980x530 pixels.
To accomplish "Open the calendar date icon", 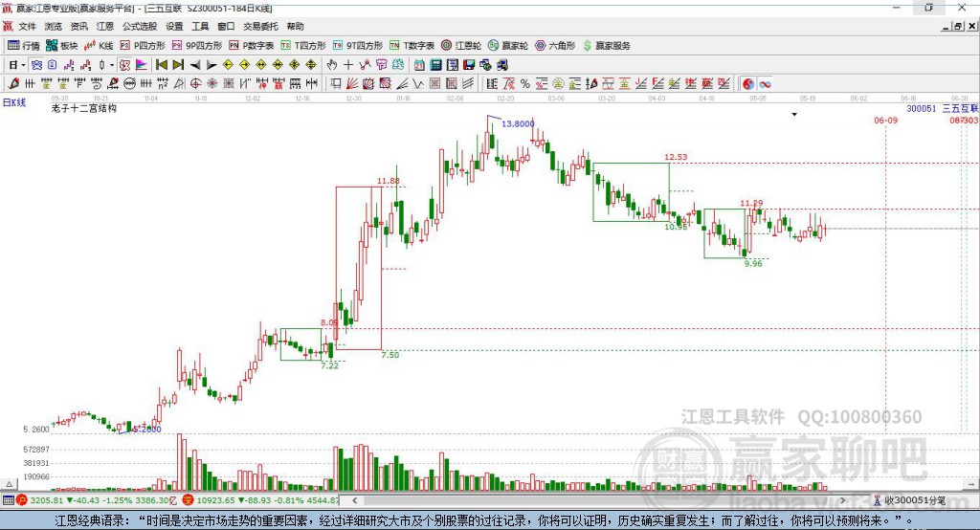I will point(419,65).
